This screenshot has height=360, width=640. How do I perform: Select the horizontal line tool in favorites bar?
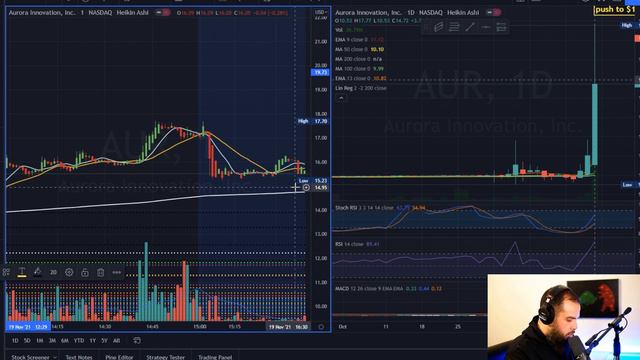pyautogui.click(x=486, y=27)
